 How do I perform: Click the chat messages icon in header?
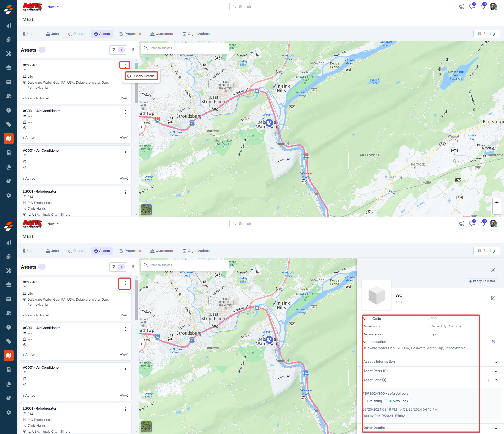(472, 7)
